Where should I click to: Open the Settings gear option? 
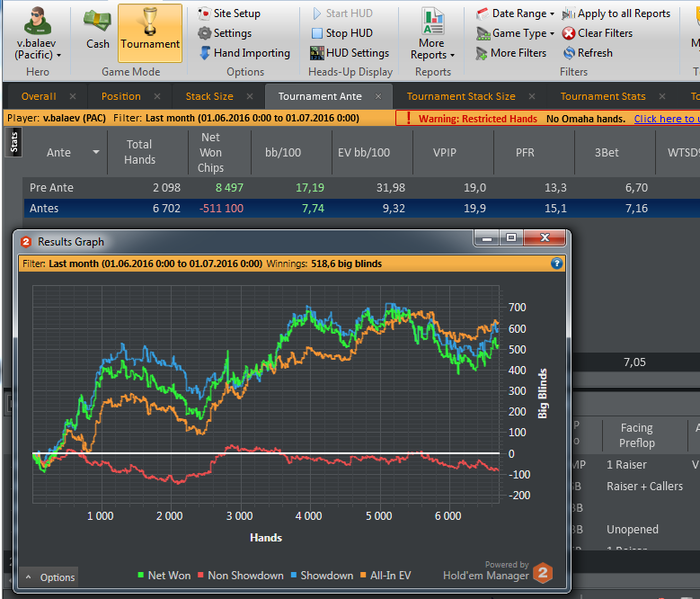coord(225,33)
